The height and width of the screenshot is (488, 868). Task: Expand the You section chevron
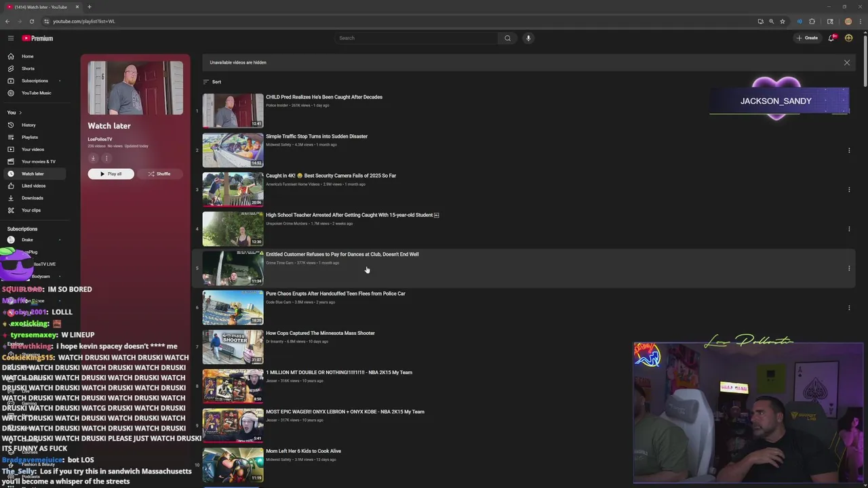[20, 113]
